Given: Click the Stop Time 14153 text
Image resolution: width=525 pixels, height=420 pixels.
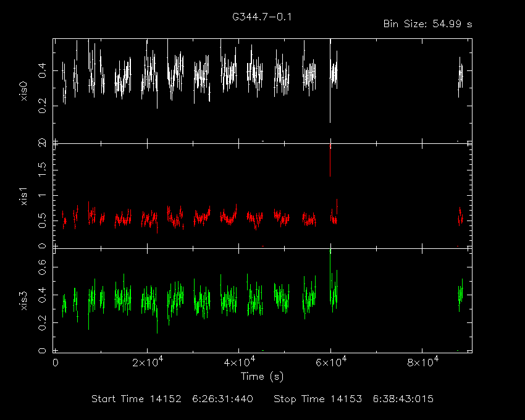Looking at the screenshot, I should (317, 399).
